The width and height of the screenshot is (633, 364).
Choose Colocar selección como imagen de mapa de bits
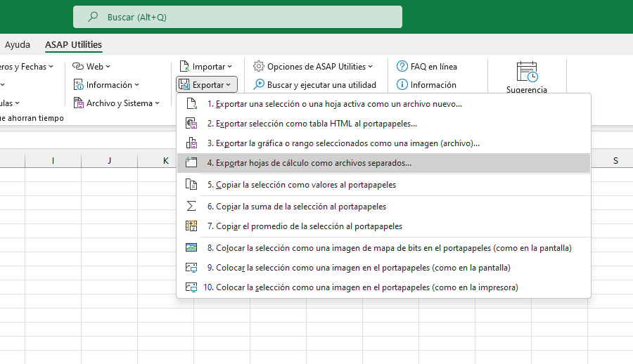pyautogui.click(x=383, y=248)
